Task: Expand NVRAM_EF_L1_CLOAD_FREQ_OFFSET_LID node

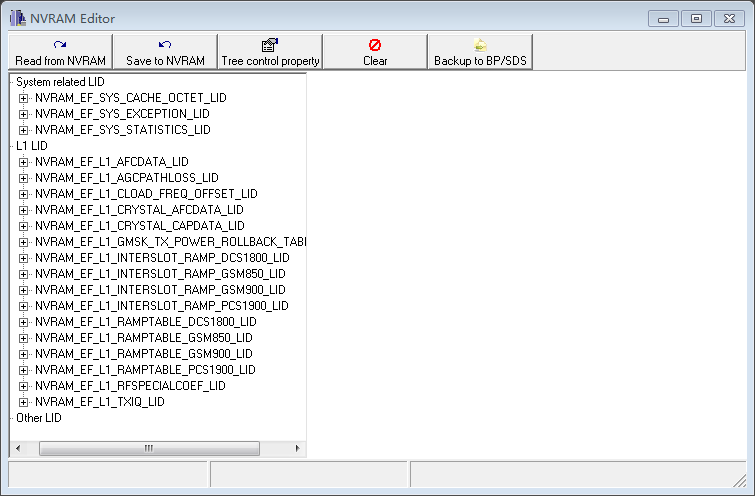Action: (23, 194)
